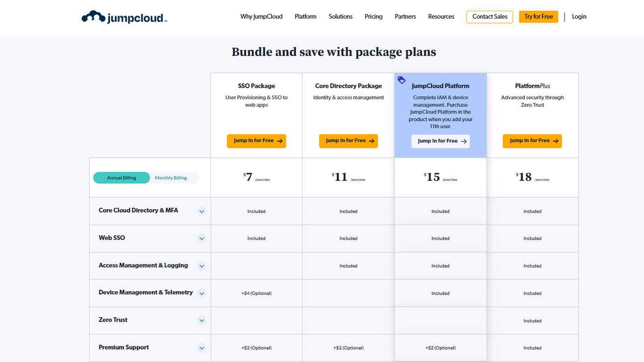
Task: Click the Contact Sales button
Action: [489, 17]
